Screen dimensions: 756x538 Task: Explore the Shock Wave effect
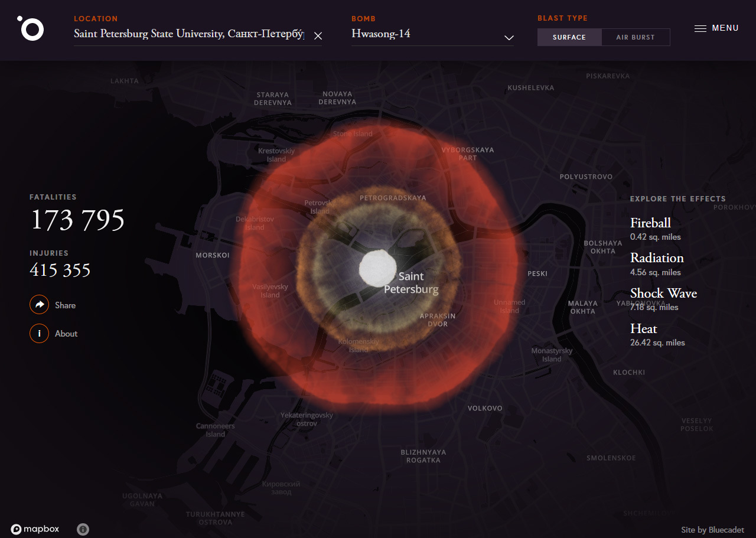[663, 293]
